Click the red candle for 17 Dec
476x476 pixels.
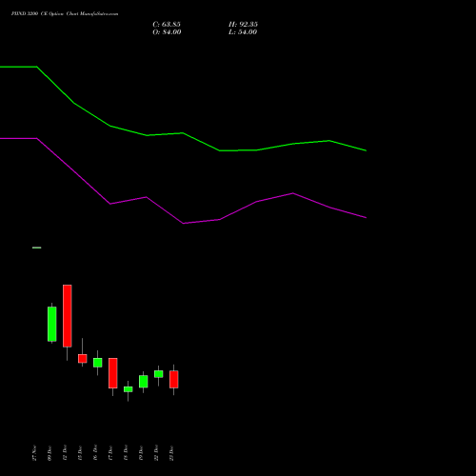click(x=113, y=373)
